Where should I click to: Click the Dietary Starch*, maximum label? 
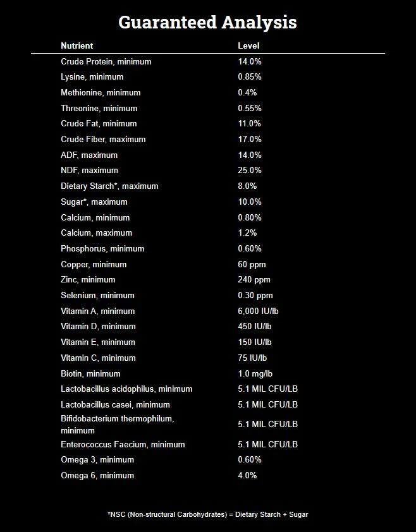(x=109, y=186)
